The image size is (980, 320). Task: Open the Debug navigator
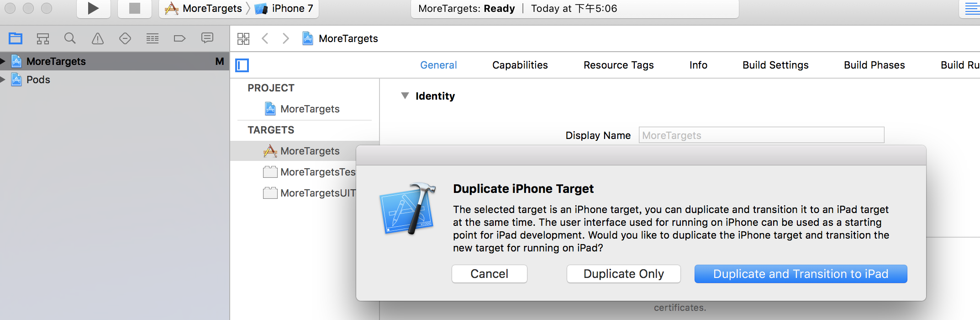[153, 38]
